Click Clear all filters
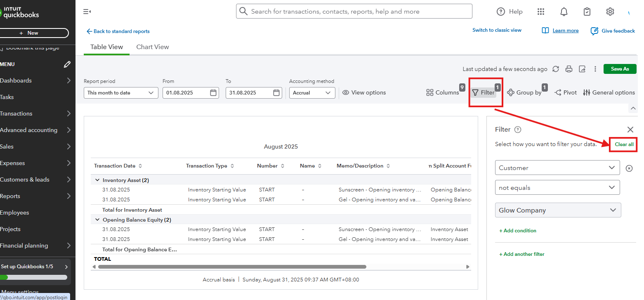This screenshot has height=300, width=644. (624, 144)
